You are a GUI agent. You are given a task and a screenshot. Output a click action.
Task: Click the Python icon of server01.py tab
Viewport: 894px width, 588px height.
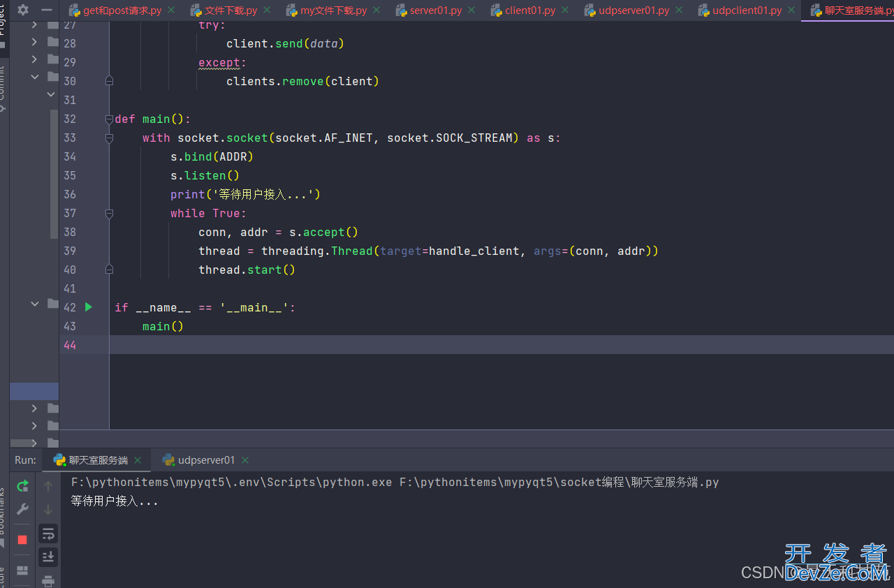pyautogui.click(x=401, y=10)
